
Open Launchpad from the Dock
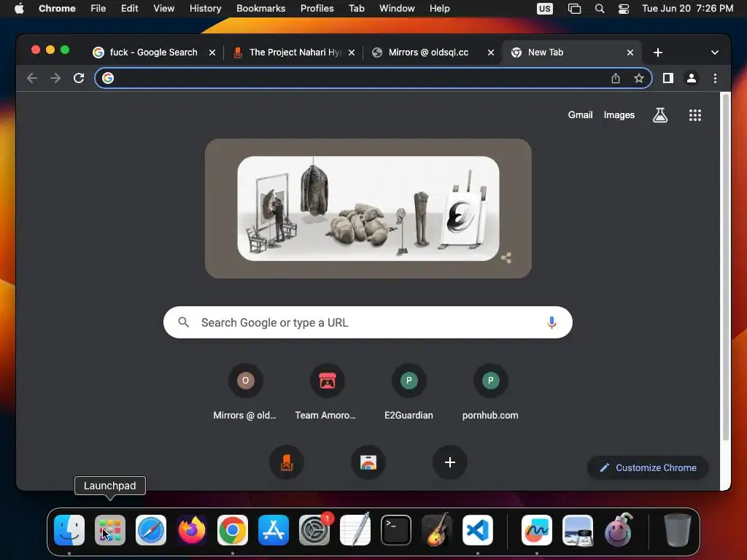click(x=110, y=530)
